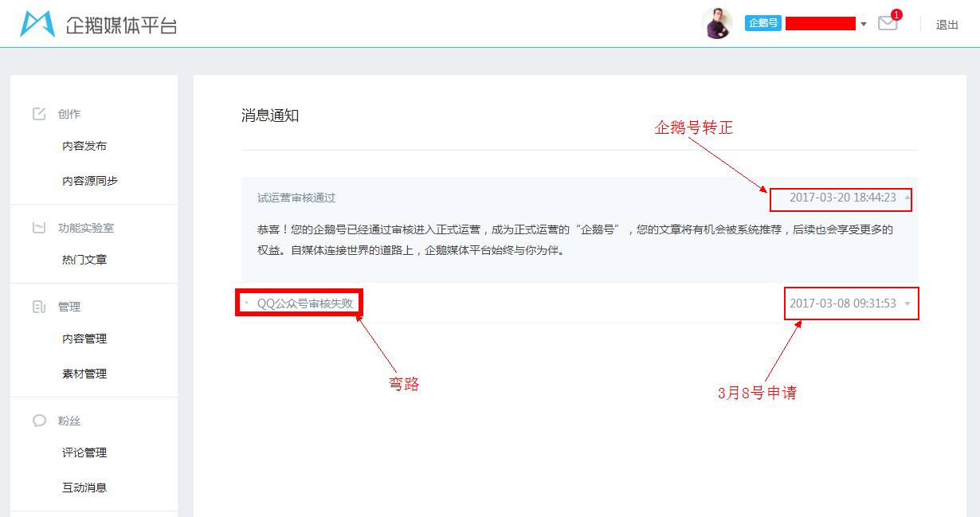Image resolution: width=980 pixels, height=517 pixels.
Task: Click the 退出 logout link
Action: tap(946, 25)
